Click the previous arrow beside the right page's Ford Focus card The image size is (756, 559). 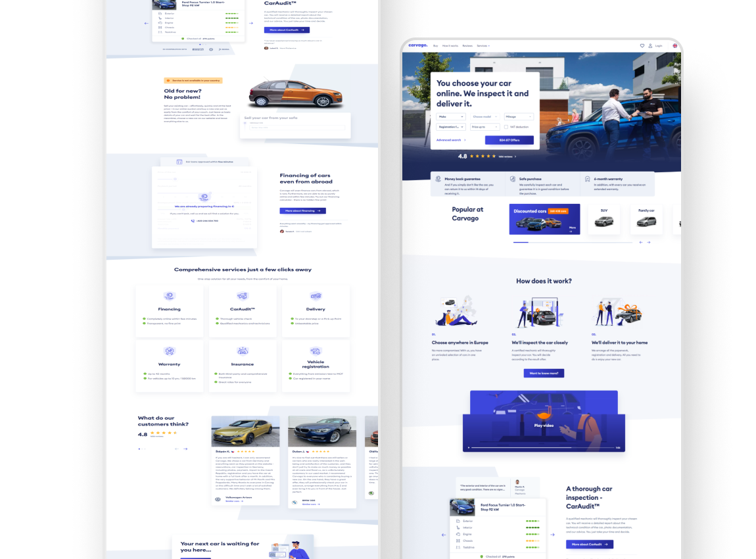click(444, 535)
